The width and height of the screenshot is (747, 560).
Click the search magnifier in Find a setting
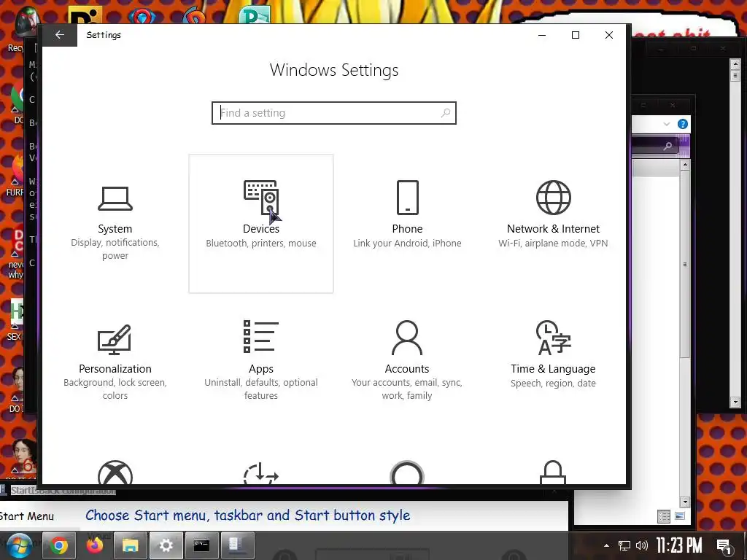pos(446,113)
